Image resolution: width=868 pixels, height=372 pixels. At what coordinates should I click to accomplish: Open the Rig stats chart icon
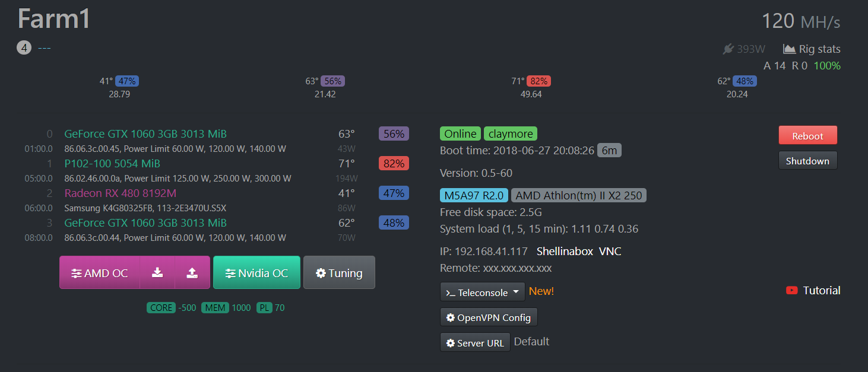[x=789, y=49]
